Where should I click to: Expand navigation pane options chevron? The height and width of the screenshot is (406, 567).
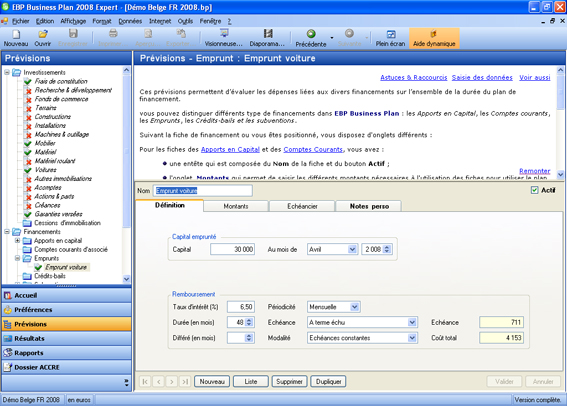[126, 383]
